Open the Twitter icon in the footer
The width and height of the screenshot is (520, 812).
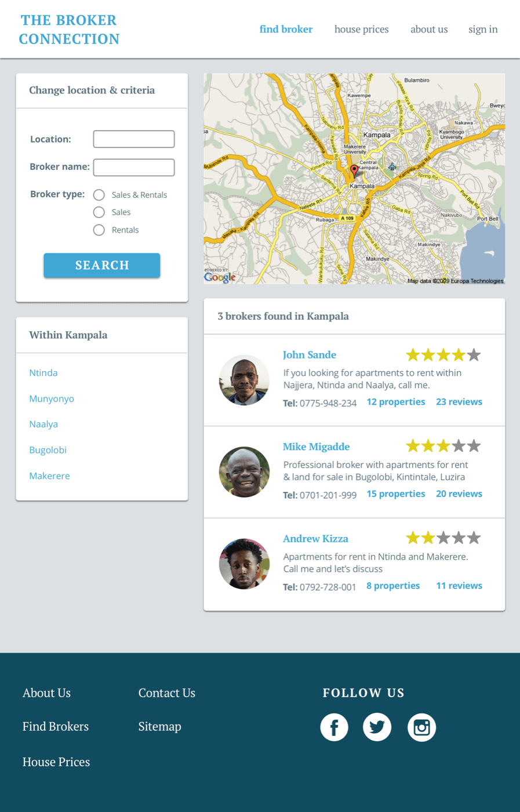(x=377, y=727)
